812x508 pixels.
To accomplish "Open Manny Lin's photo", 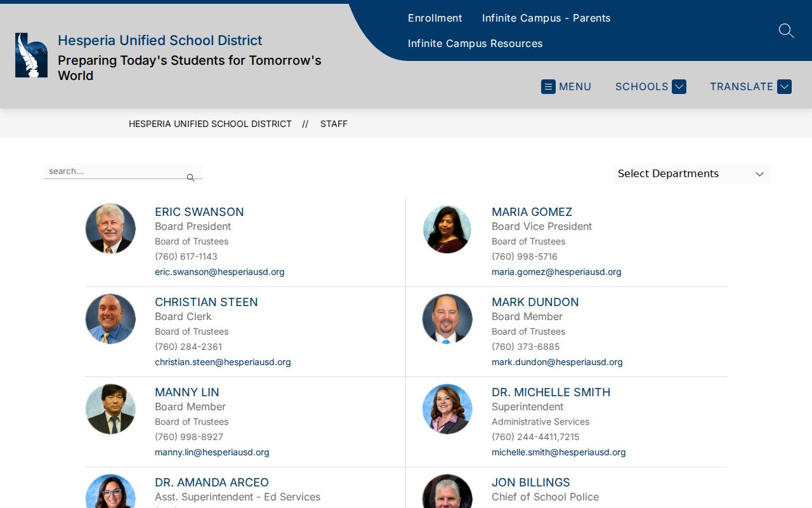I will tap(110, 409).
